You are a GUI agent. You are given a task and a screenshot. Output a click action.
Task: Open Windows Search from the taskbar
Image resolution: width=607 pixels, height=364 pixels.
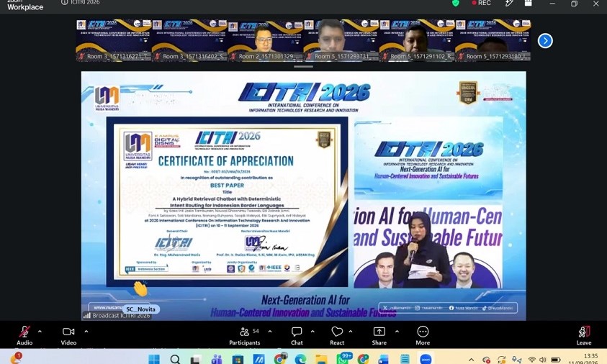coord(175,360)
